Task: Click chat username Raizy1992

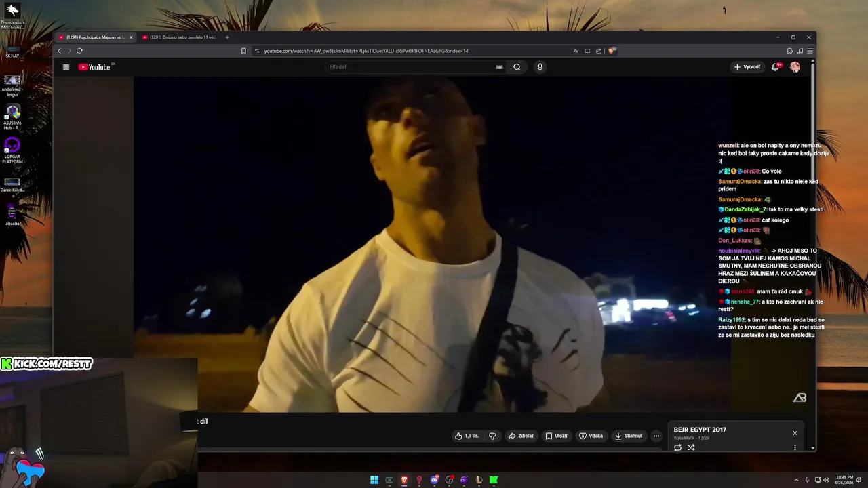Action: coord(732,320)
